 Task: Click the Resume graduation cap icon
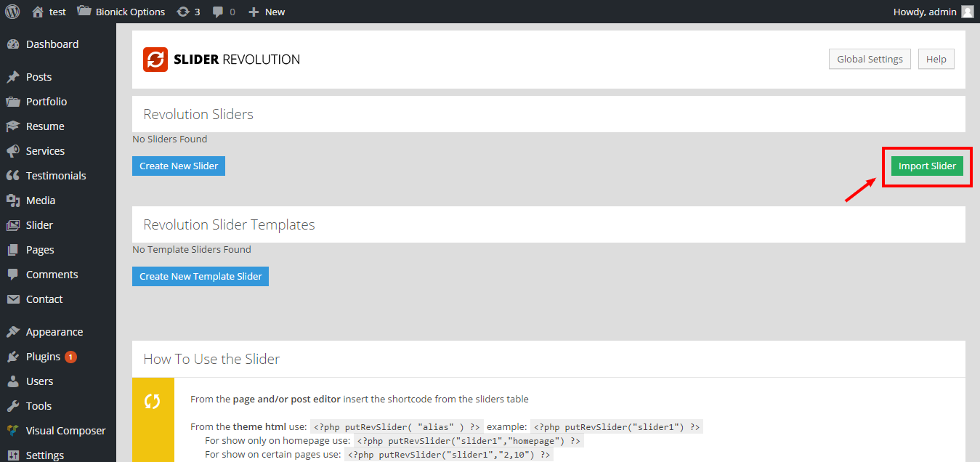[13, 126]
